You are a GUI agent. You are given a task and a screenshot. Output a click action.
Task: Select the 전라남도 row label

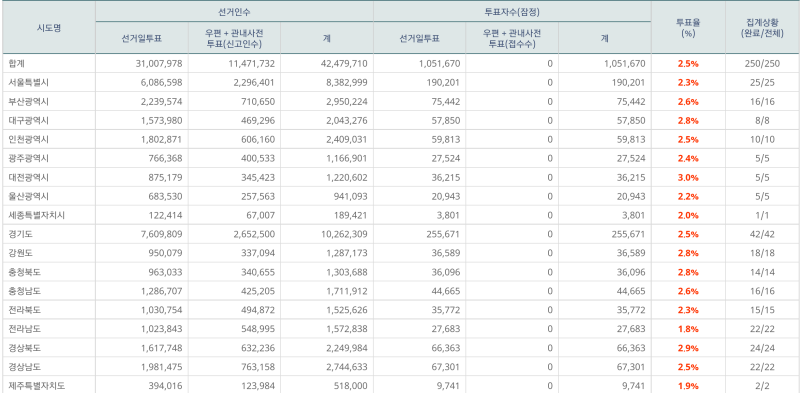24,329
